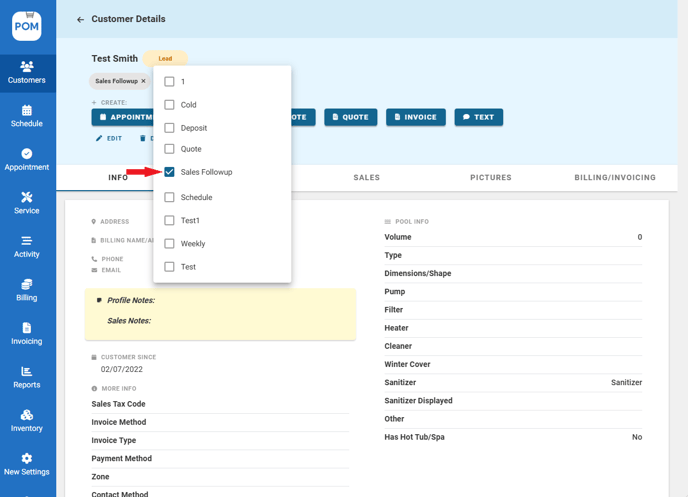Switch to the Billing/Invoicing tab
The image size is (688, 497).
(x=615, y=178)
